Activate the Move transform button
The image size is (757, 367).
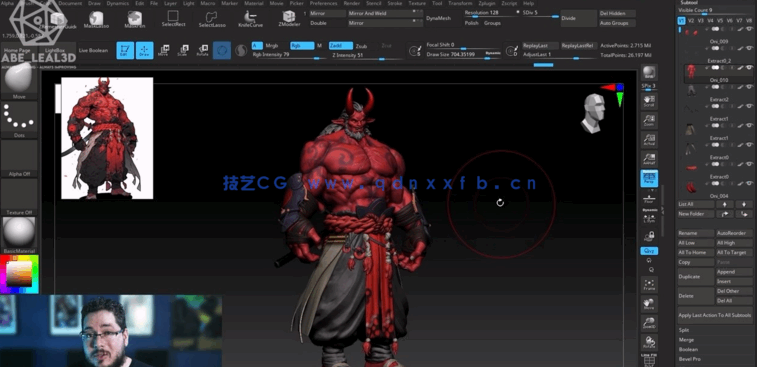[164, 50]
